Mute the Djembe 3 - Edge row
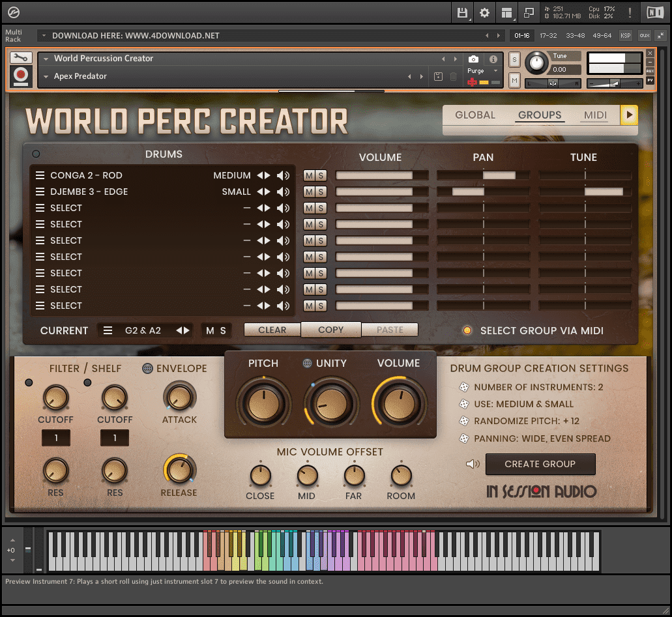Screen dimensions: 672x617 [309, 192]
